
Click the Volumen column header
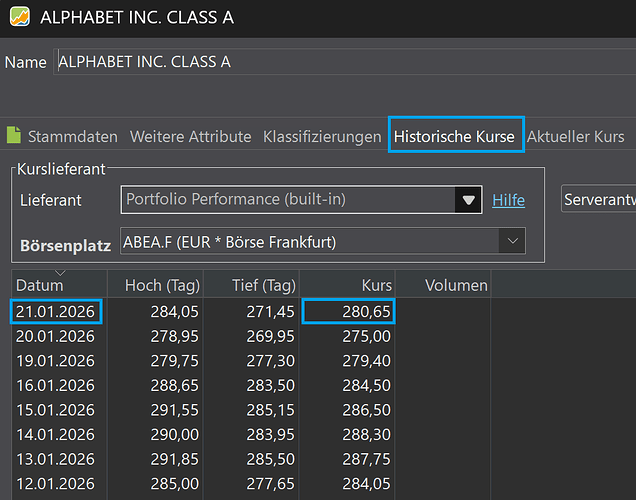click(x=443, y=285)
